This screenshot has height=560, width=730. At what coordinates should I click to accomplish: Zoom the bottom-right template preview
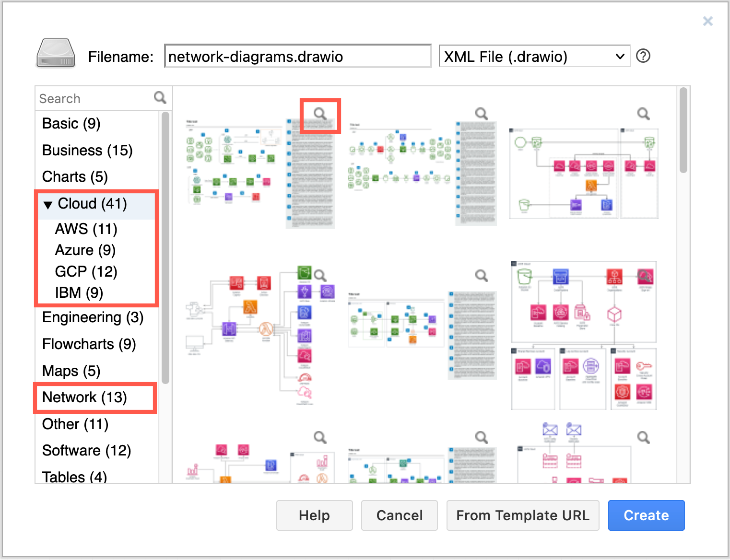(x=643, y=437)
